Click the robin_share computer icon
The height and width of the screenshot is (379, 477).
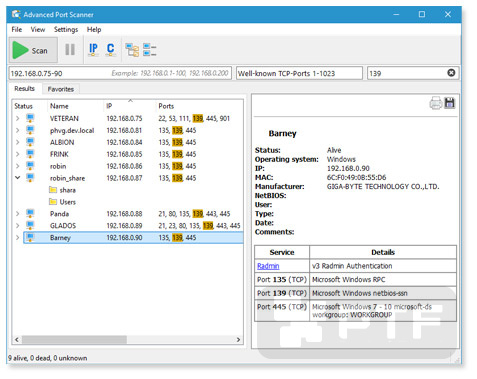coord(30,178)
